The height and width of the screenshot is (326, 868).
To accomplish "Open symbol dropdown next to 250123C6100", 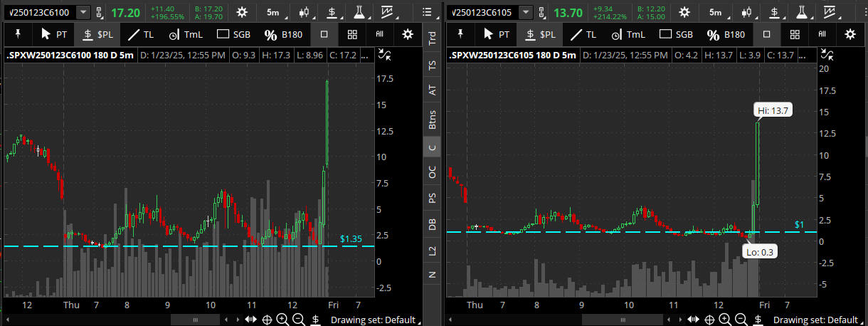I will (83, 12).
